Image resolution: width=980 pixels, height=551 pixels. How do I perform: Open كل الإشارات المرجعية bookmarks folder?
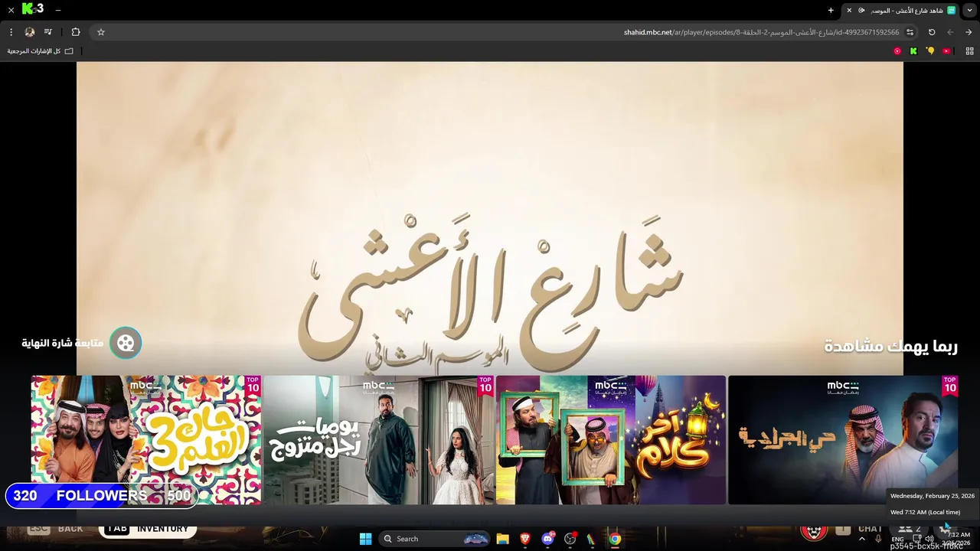41,51
